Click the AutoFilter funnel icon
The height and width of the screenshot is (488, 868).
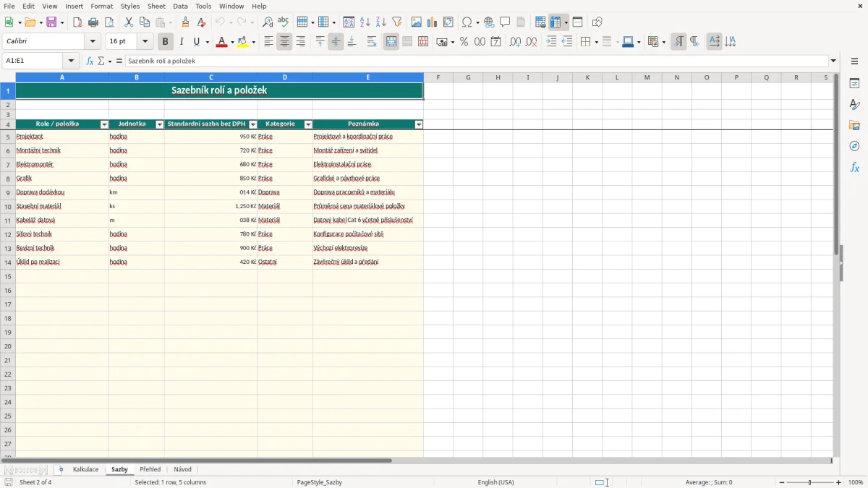396,22
